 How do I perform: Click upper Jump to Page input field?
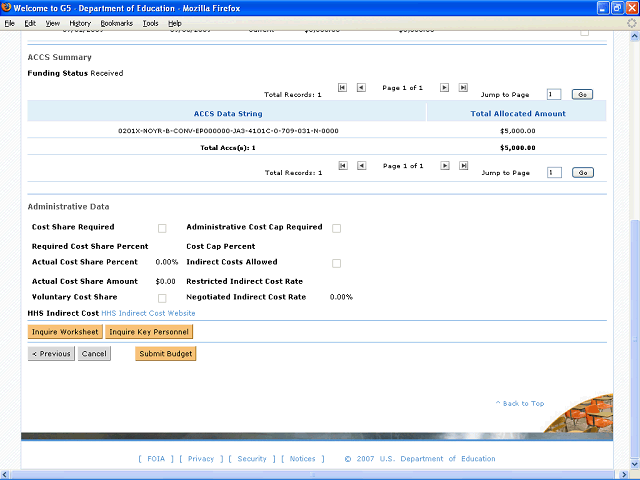(554, 94)
